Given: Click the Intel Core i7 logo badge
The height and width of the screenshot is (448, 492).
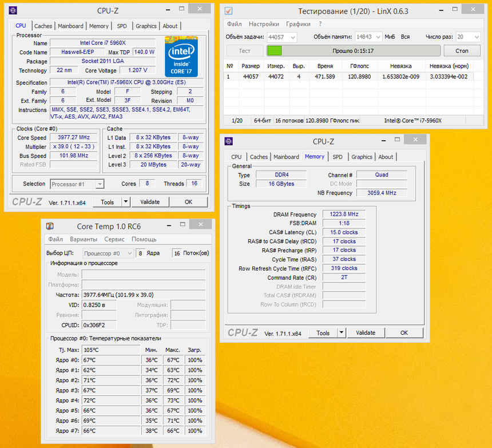Looking at the screenshot, I should 181,57.
